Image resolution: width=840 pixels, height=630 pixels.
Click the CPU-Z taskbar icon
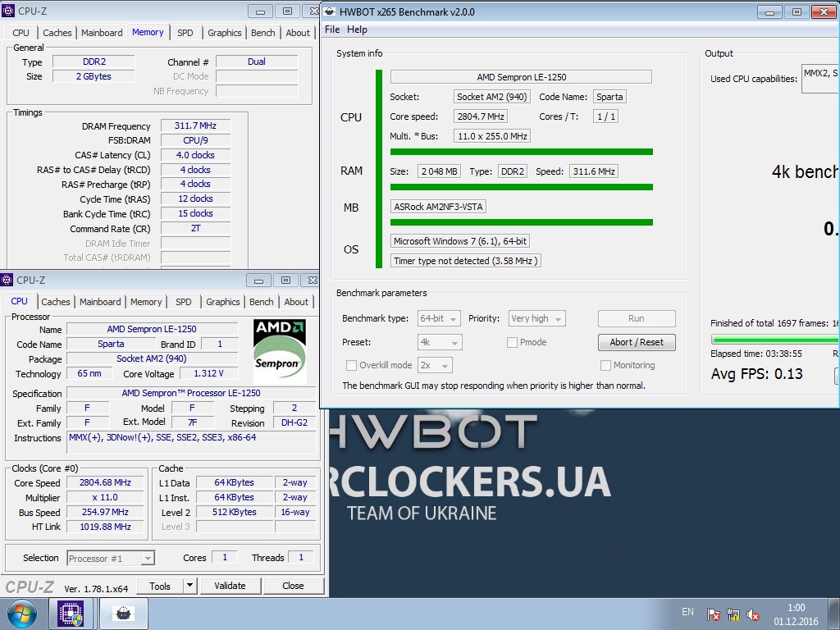(x=71, y=614)
